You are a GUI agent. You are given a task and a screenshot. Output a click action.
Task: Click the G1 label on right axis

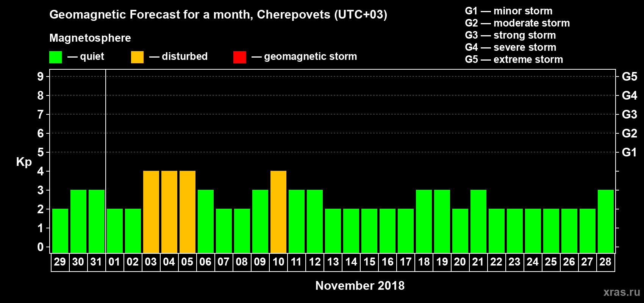tap(630, 152)
